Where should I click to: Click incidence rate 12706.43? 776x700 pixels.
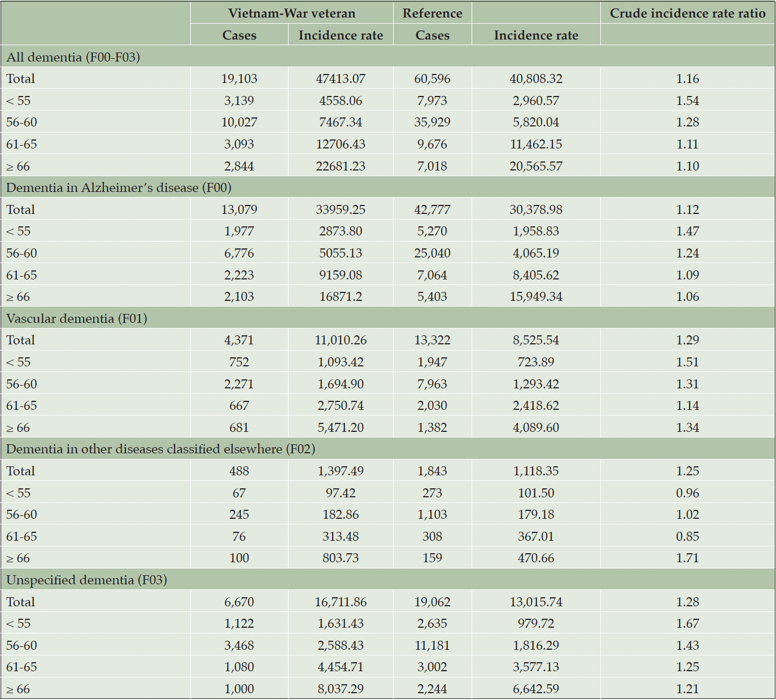341,144
